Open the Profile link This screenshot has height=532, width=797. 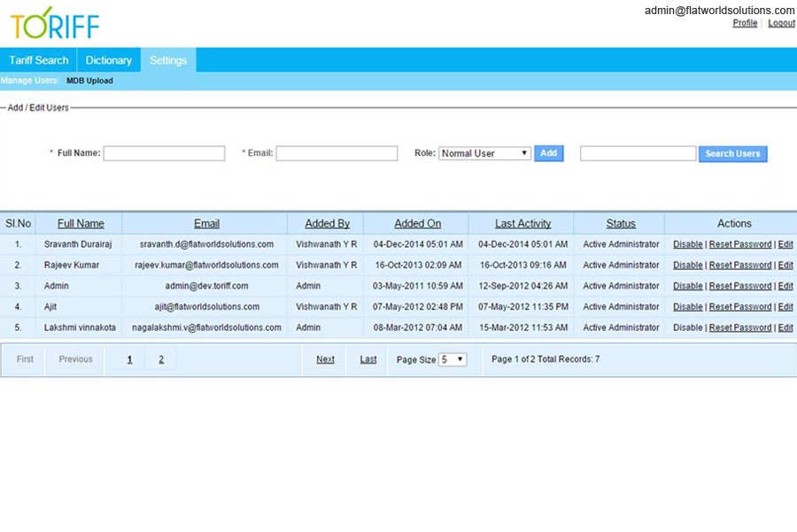[x=745, y=23]
